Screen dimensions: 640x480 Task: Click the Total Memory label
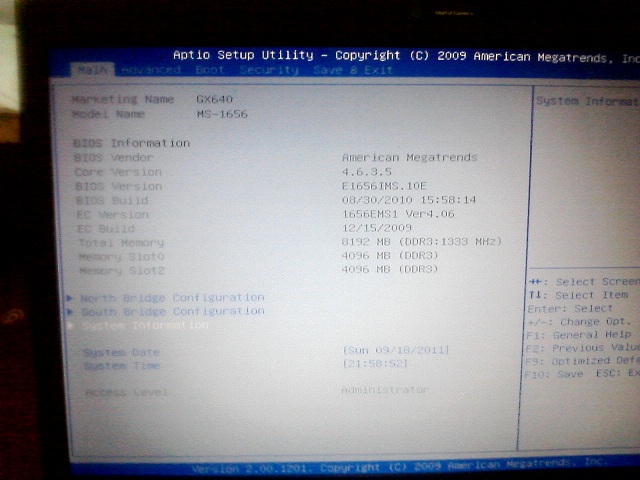click(121, 243)
